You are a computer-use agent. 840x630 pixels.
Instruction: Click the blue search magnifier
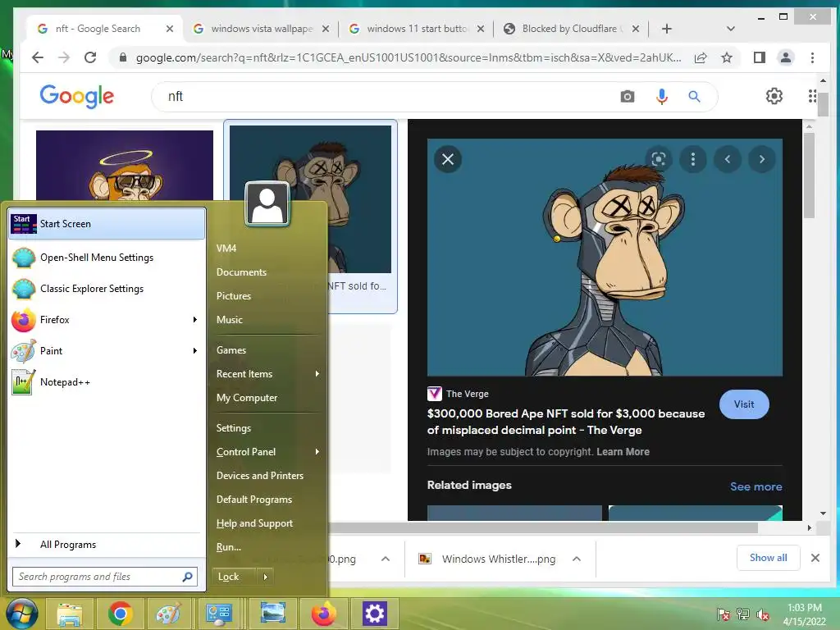694,97
